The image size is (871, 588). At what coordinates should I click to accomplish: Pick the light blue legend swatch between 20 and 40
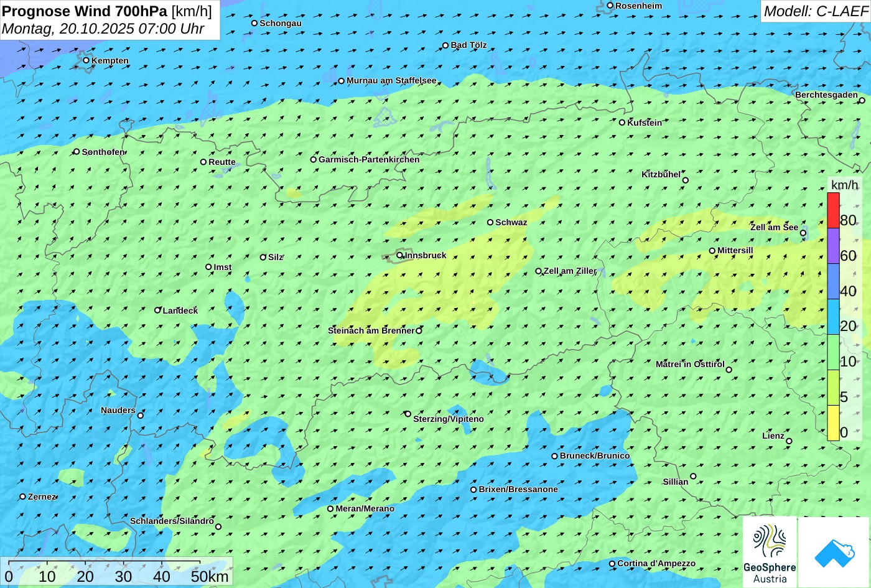(x=833, y=317)
